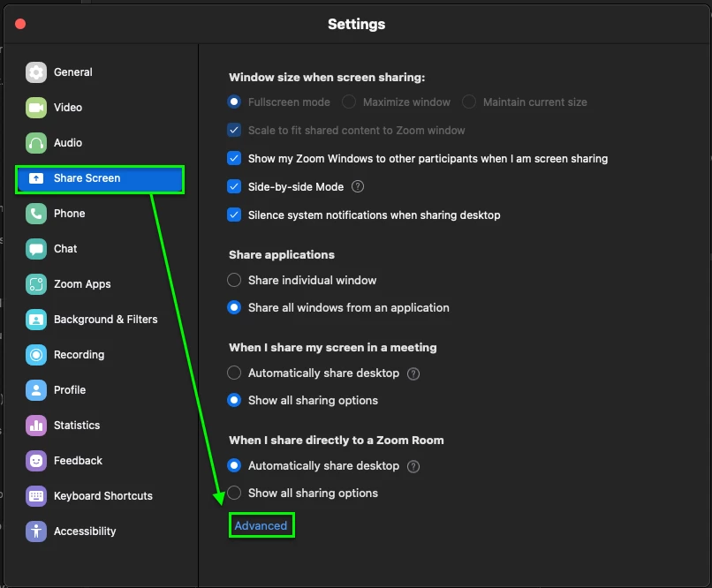Select Zoom Room Show all sharing options

(234, 493)
